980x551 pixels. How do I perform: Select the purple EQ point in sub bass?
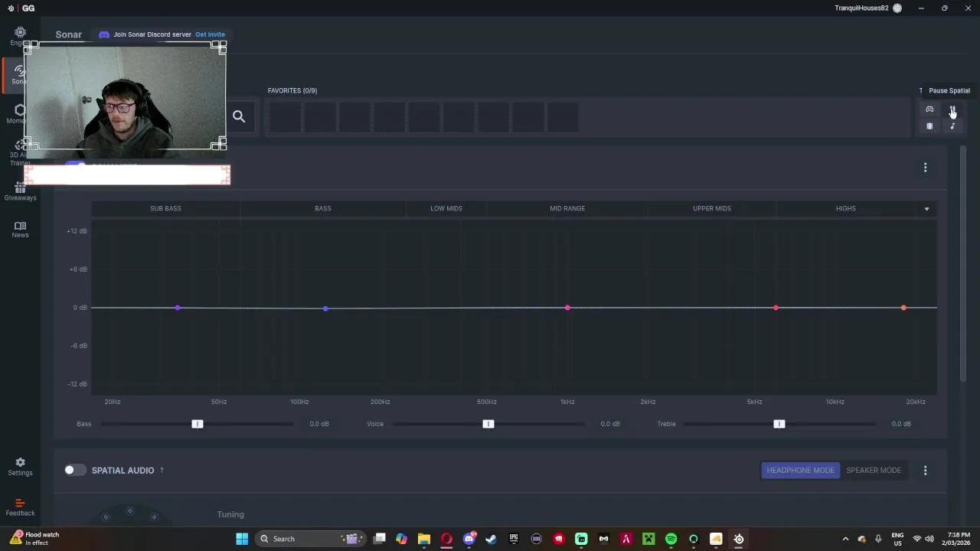pos(178,308)
